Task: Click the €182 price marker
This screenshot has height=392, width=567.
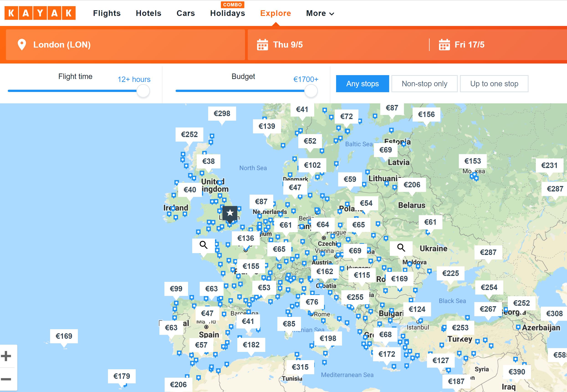Action: 251,345
